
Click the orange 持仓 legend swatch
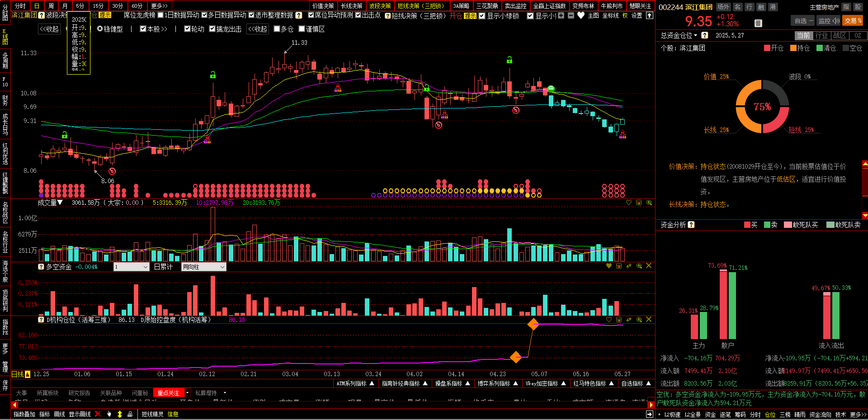pyautogui.click(x=793, y=48)
